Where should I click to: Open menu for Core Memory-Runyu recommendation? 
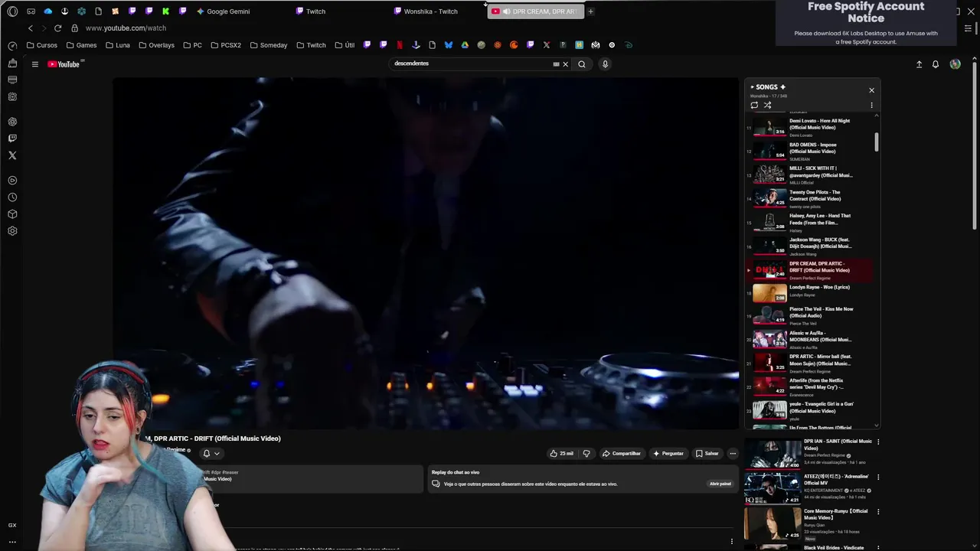tap(878, 512)
